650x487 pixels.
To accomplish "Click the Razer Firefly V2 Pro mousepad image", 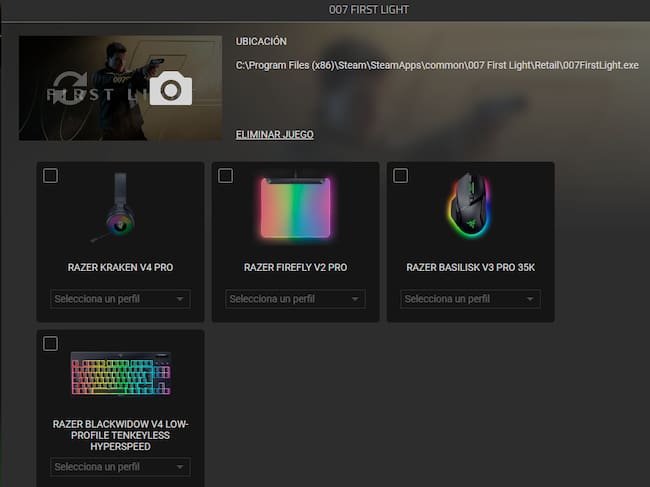I will coord(296,207).
